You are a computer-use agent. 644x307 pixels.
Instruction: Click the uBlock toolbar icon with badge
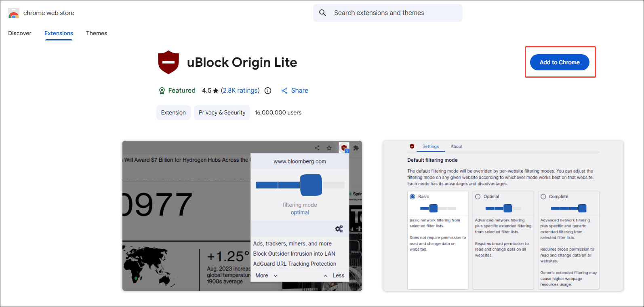pyautogui.click(x=344, y=148)
